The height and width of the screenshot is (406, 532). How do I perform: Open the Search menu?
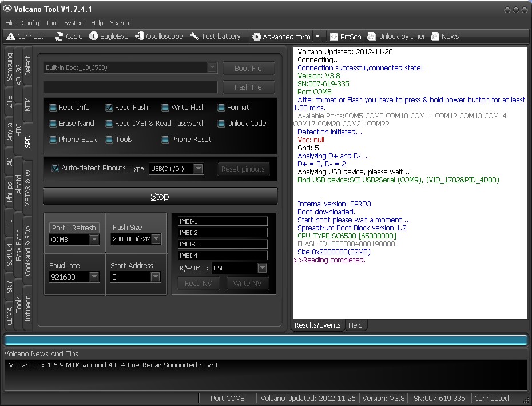point(120,23)
